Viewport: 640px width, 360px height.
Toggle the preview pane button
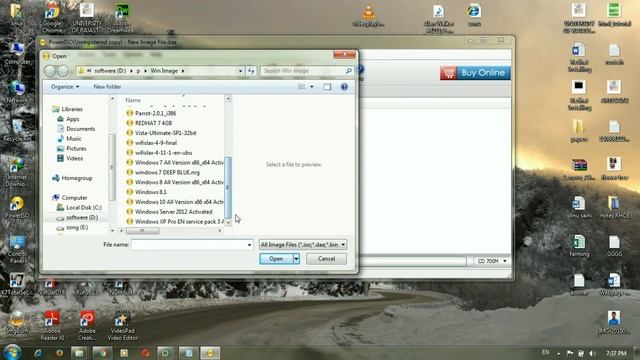[x=327, y=87]
